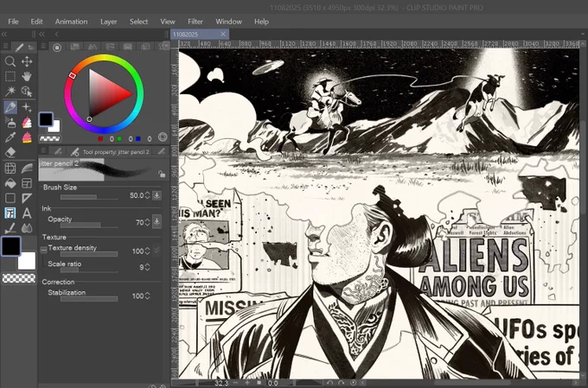Image resolution: width=588 pixels, height=388 pixels.
Task: Select large black main color swatch
Action: (11, 246)
